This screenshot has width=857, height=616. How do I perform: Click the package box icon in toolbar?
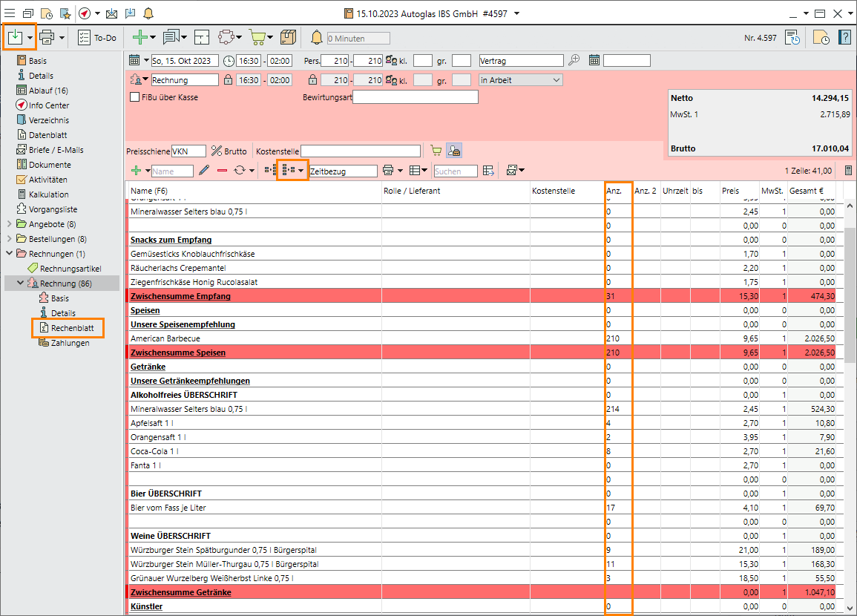(288, 37)
